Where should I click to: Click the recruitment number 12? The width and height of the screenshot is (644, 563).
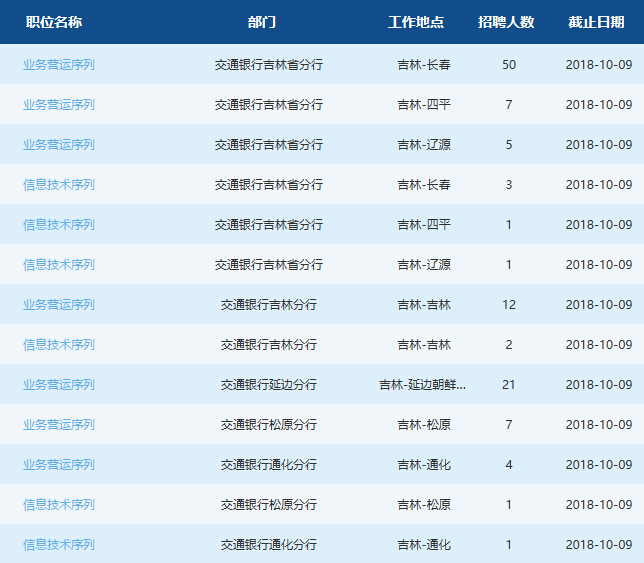(x=509, y=305)
